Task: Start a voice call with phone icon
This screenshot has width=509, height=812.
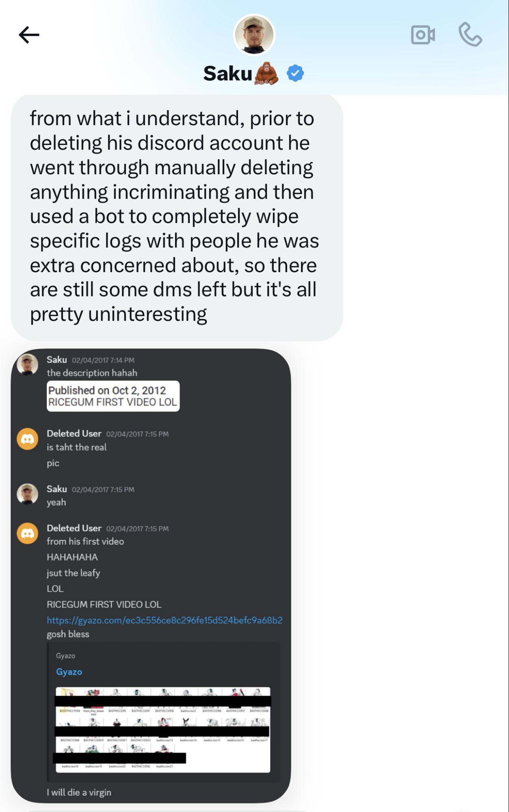Action: [x=470, y=35]
